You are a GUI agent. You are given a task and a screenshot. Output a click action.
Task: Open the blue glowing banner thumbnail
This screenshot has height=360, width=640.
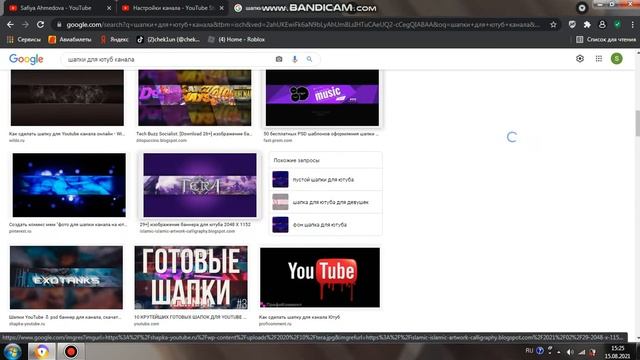click(x=69, y=185)
